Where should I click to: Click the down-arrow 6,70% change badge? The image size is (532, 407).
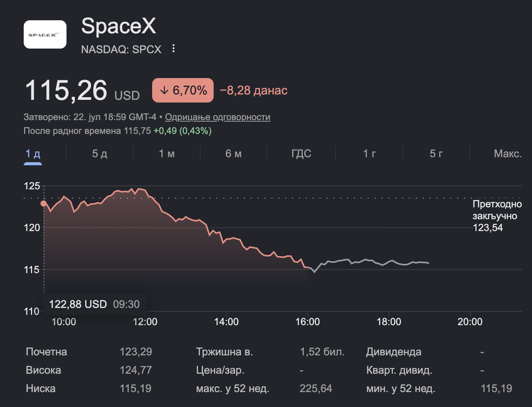pyautogui.click(x=183, y=90)
